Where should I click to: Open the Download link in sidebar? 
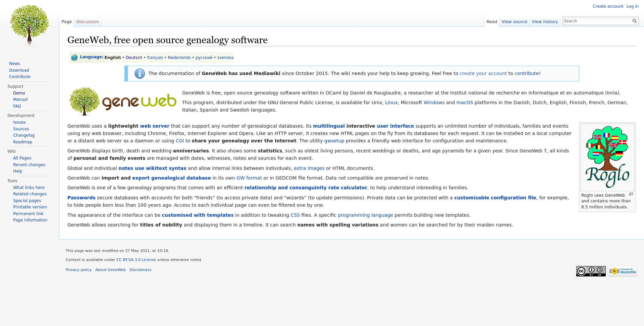19,70
